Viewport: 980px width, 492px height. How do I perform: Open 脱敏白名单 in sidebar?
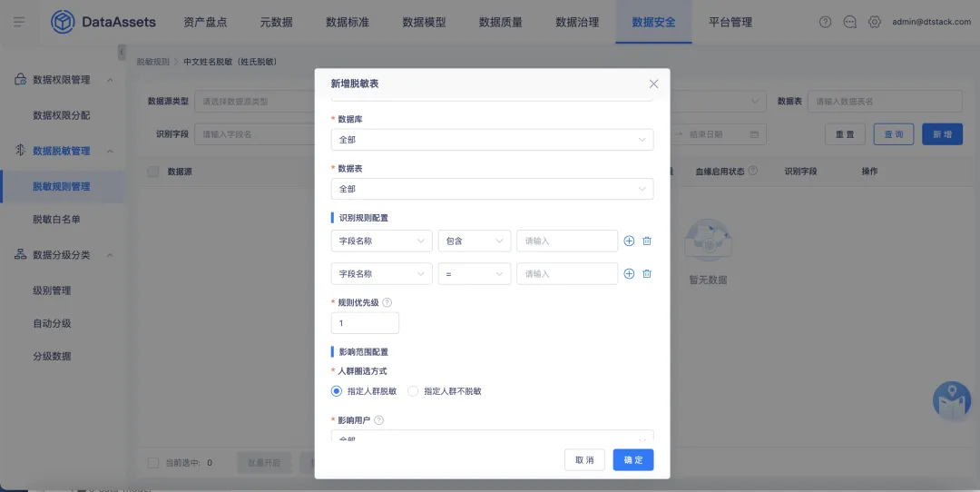(56, 220)
